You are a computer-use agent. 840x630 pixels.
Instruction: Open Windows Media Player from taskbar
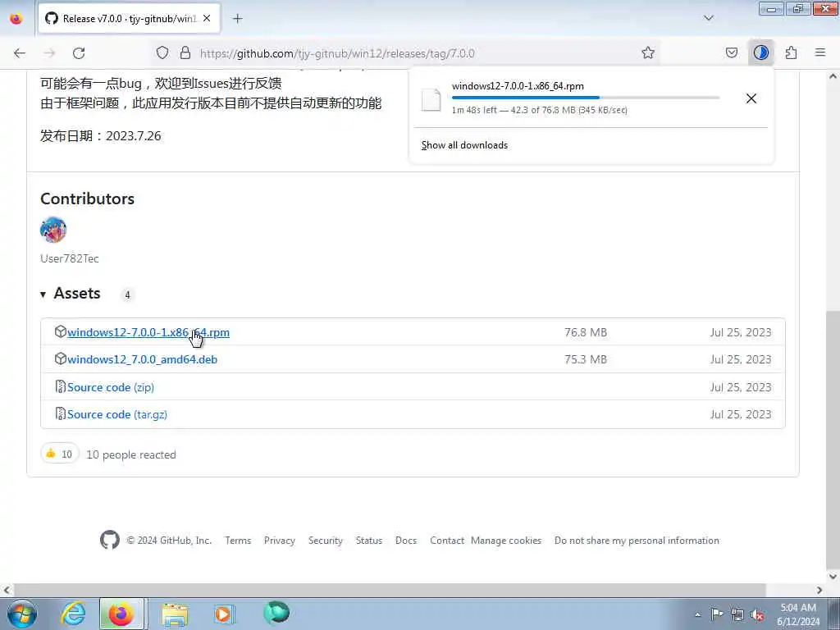click(223, 614)
